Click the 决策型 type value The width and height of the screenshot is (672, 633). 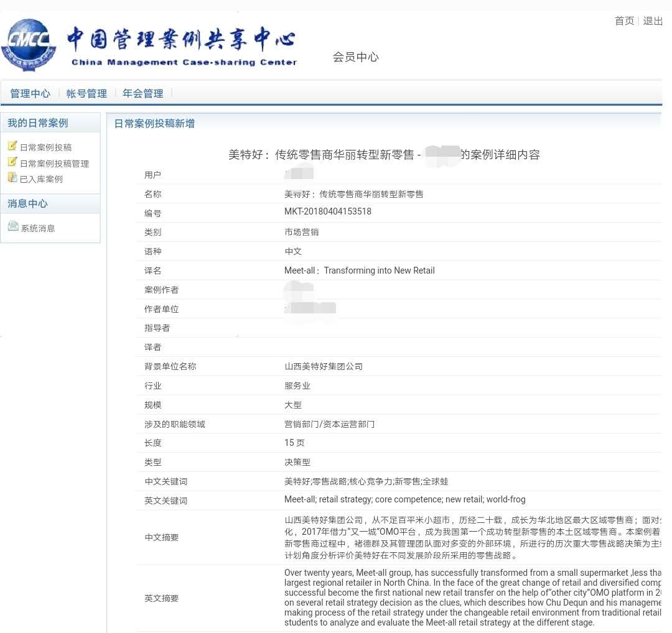coord(297,463)
